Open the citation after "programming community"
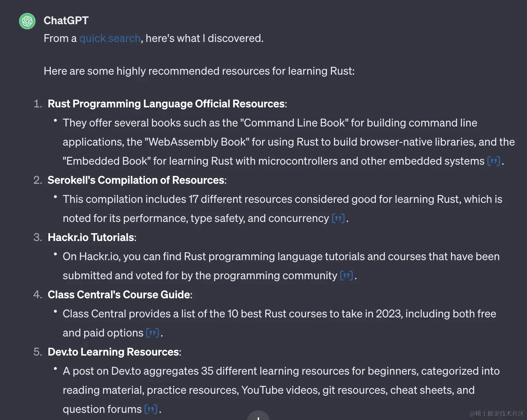Screen dimensions: 527x420 coord(346,275)
